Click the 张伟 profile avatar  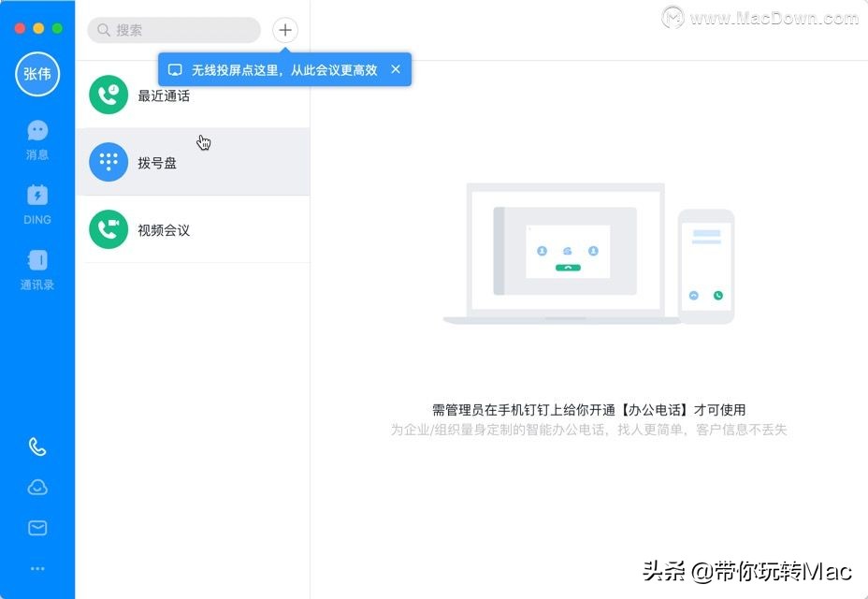tap(37, 74)
